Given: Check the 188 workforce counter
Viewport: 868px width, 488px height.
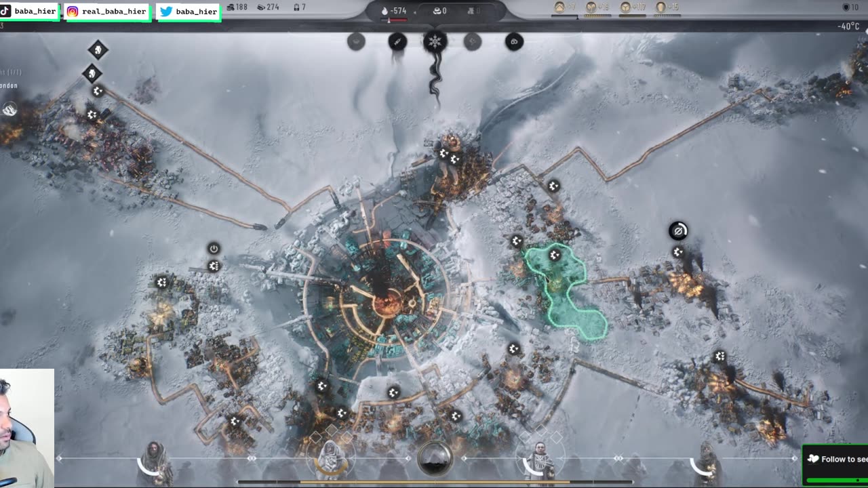Looking at the screenshot, I should 237,7.
